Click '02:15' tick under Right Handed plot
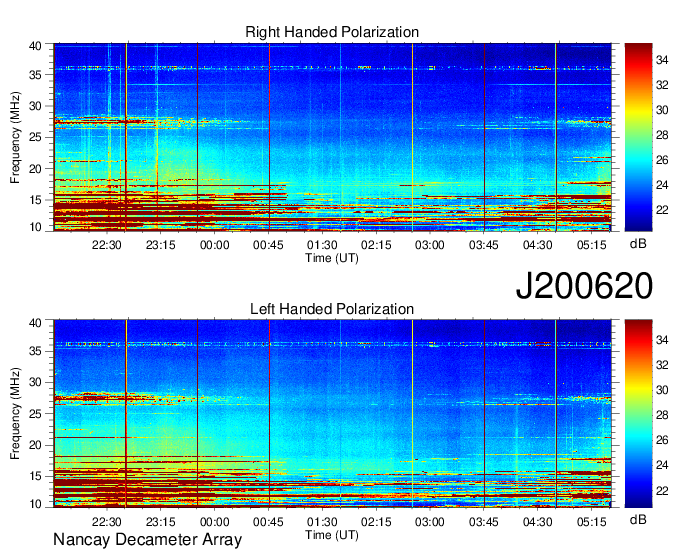 (376, 245)
